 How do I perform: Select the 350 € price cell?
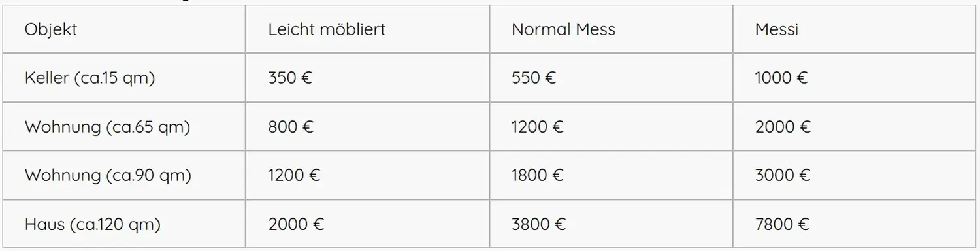click(368, 78)
